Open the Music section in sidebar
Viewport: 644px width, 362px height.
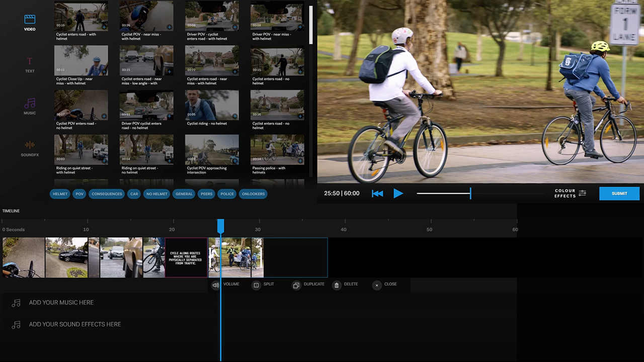click(x=30, y=107)
